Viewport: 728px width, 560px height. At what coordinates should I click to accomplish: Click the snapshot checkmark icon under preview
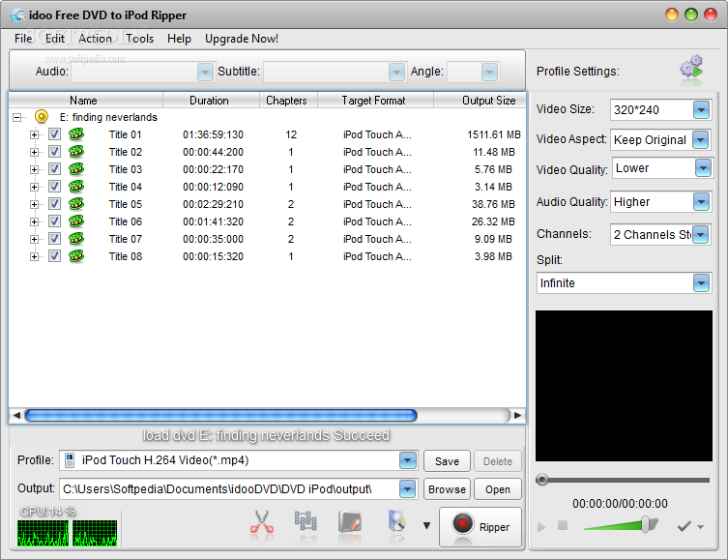tap(684, 526)
